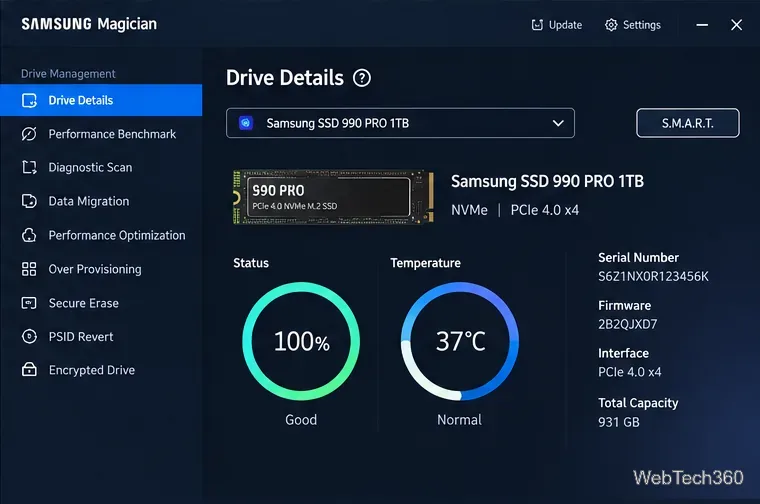
Task: Open the Drive Details menu item
Action: (x=101, y=100)
